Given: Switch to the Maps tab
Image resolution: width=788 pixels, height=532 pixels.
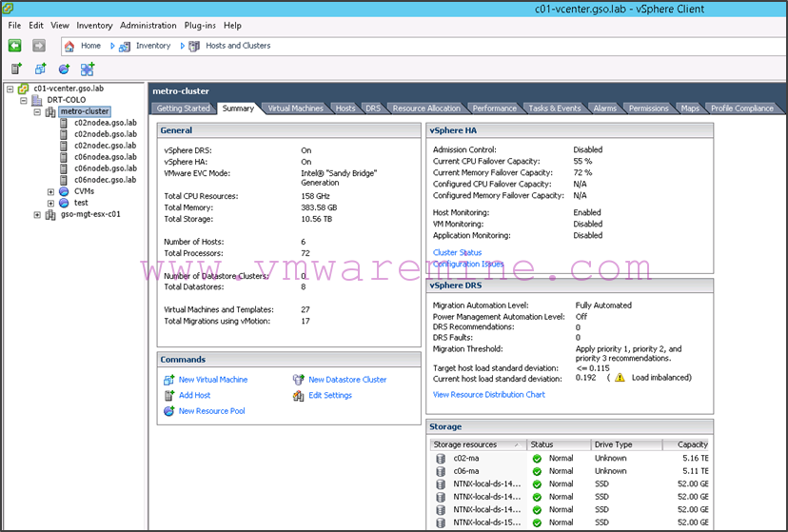Looking at the screenshot, I should pyautogui.click(x=689, y=108).
